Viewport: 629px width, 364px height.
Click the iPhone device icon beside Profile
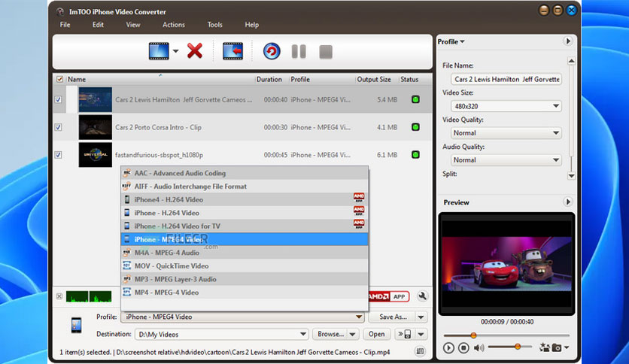click(x=76, y=325)
